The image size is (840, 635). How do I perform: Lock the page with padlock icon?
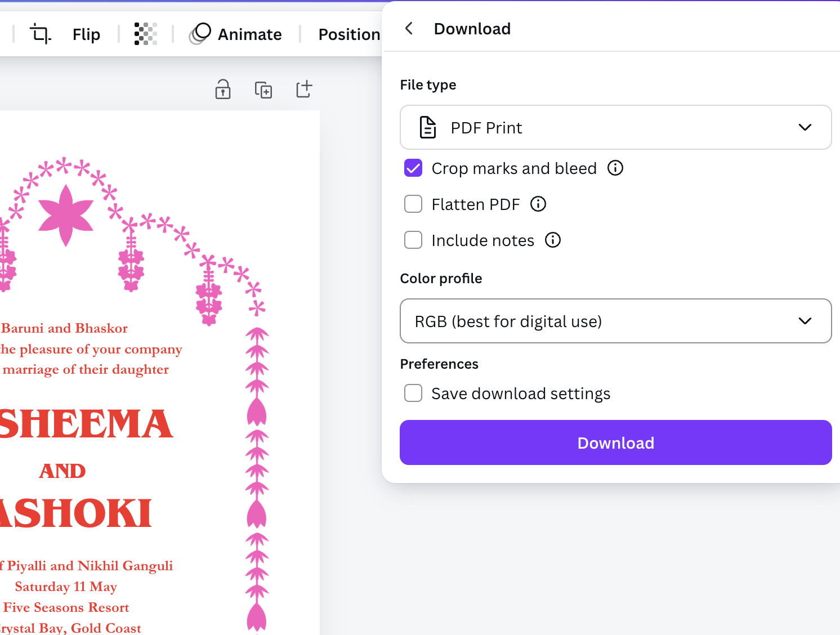[223, 90]
